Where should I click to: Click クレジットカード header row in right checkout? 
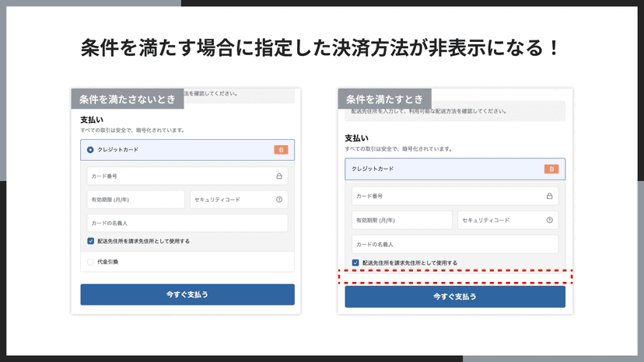coord(455,169)
